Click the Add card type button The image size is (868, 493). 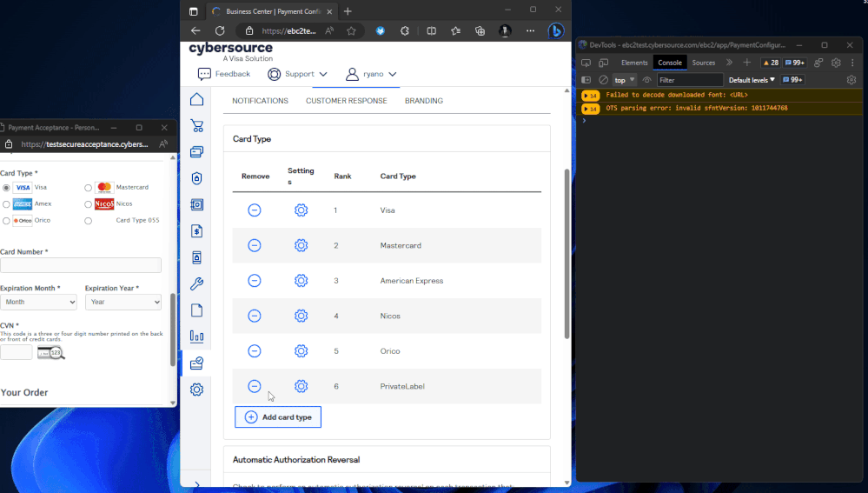click(278, 417)
